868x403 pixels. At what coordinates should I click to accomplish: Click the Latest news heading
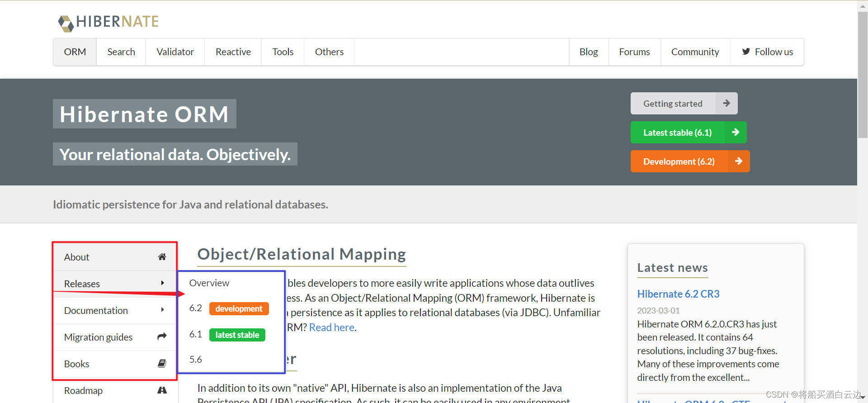pos(672,268)
